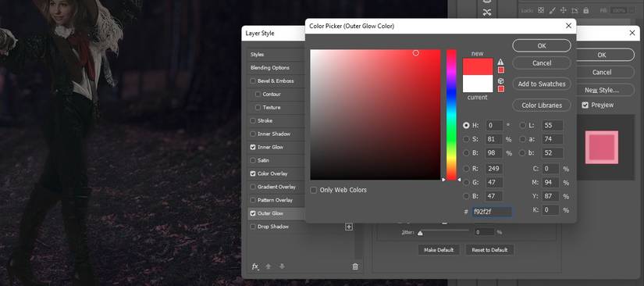Close the Layer Style dialog
Screen dimensions: 644x286
[x=632, y=33]
